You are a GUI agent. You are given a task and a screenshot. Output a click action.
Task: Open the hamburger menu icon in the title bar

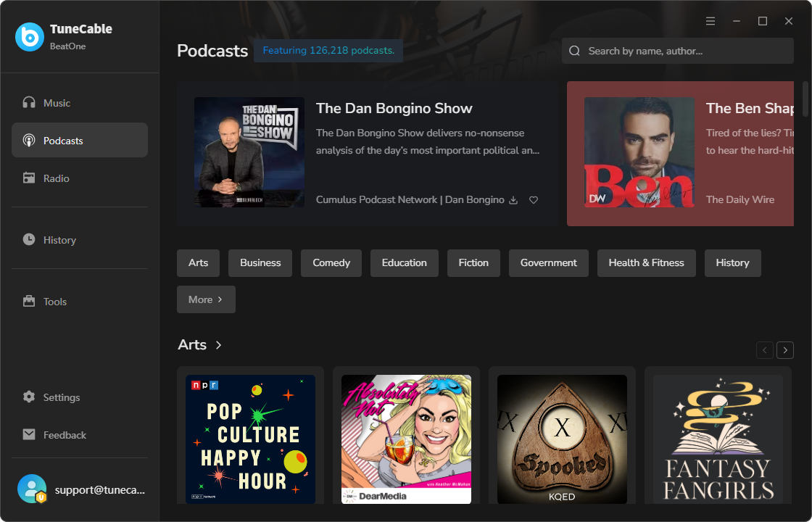(x=710, y=21)
